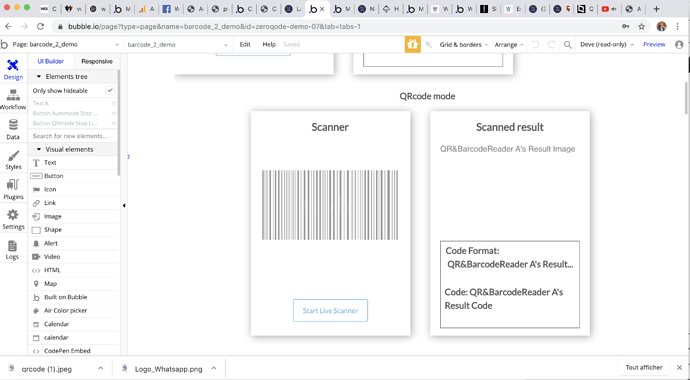Open the Workflow section icon

tap(13, 99)
